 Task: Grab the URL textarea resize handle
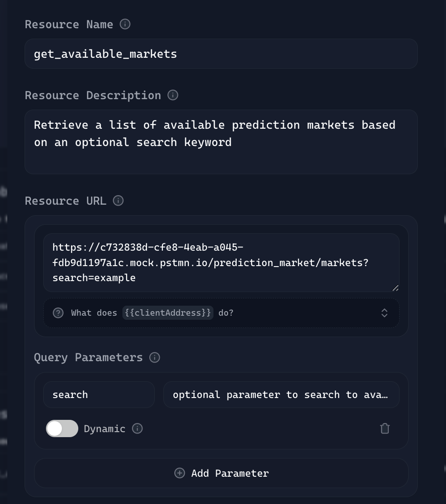[395, 287]
